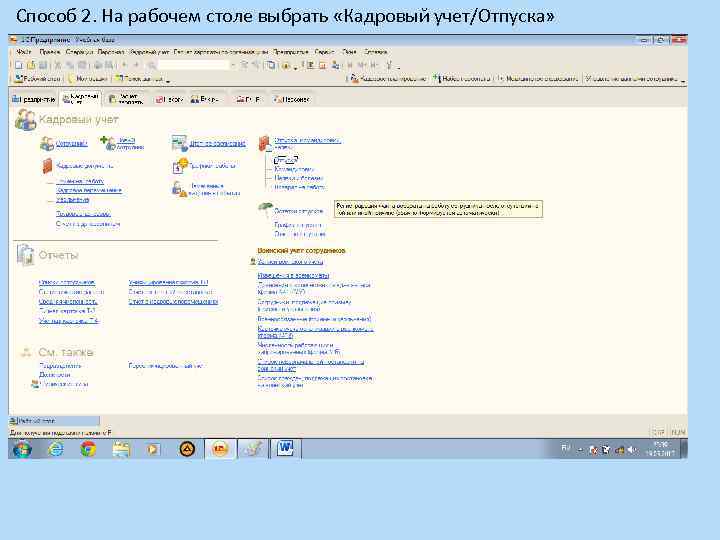Switch to the Word taskbar icon
Viewport: 720px width, 540px height.
click(x=285, y=448)
